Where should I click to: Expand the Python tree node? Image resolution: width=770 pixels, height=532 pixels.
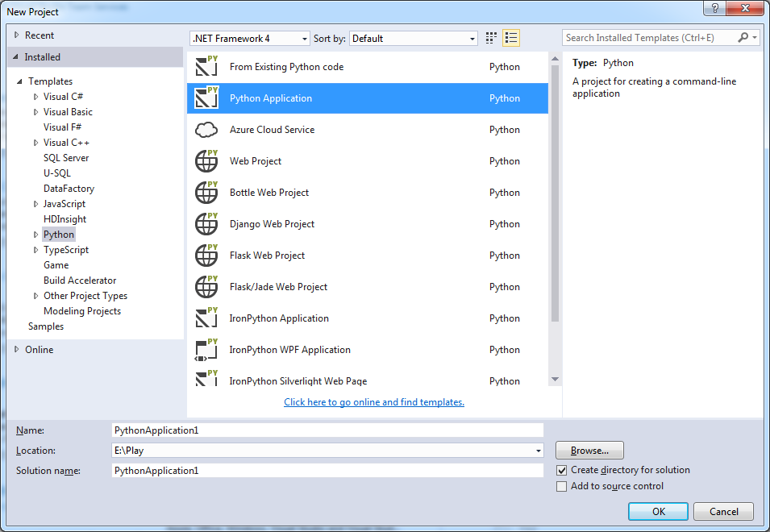tap(35, 235)
